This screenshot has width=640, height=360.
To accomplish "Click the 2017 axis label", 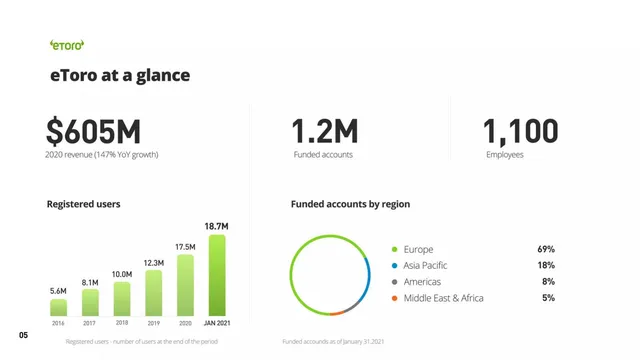I will [x=89, y=323].
